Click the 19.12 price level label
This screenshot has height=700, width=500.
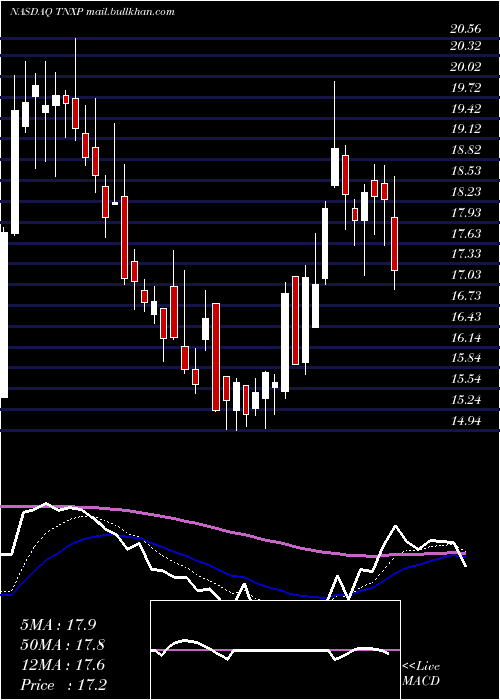click(x=466, y=129)
